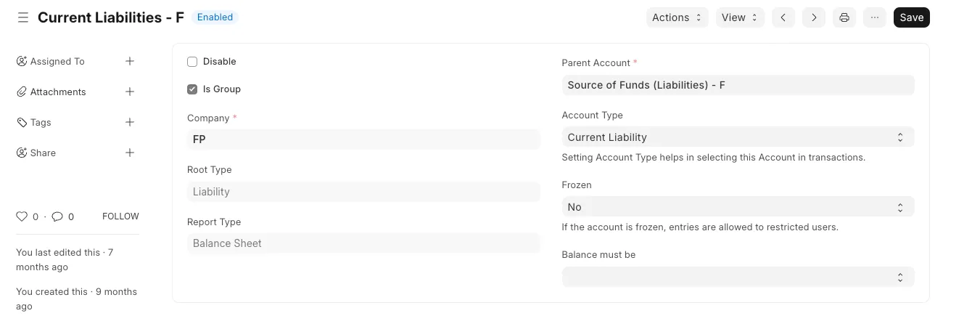Open comments via speech bubble icon

(57, 216)
